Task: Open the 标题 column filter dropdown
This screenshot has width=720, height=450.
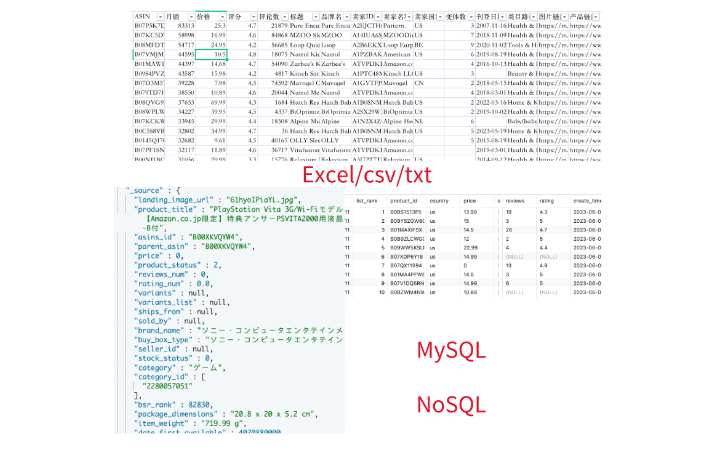Action: [x=316, y=17]
